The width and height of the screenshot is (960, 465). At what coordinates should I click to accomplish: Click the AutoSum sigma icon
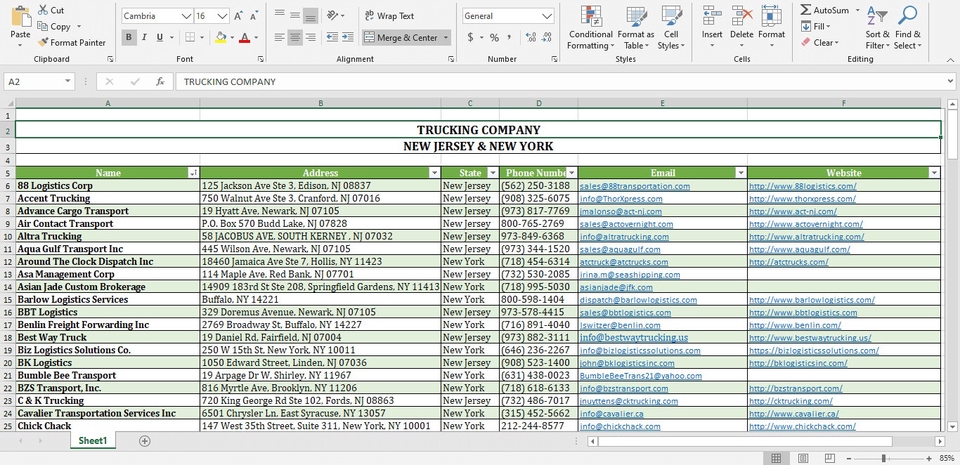[806, 10]
